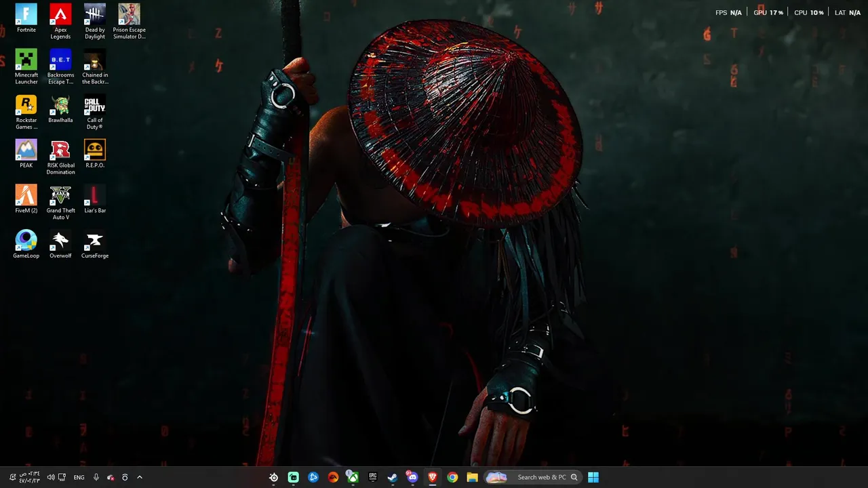Select the CurseForge desktop icon
Image resolution: width=868 pixels, height=488 pixels.
(x=95, y=245)
